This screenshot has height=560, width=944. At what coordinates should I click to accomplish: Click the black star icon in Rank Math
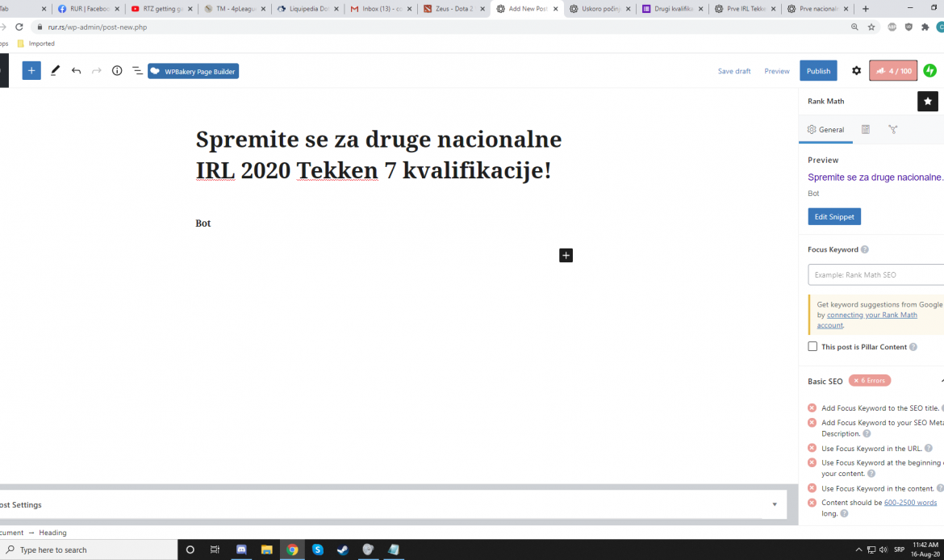927,102
